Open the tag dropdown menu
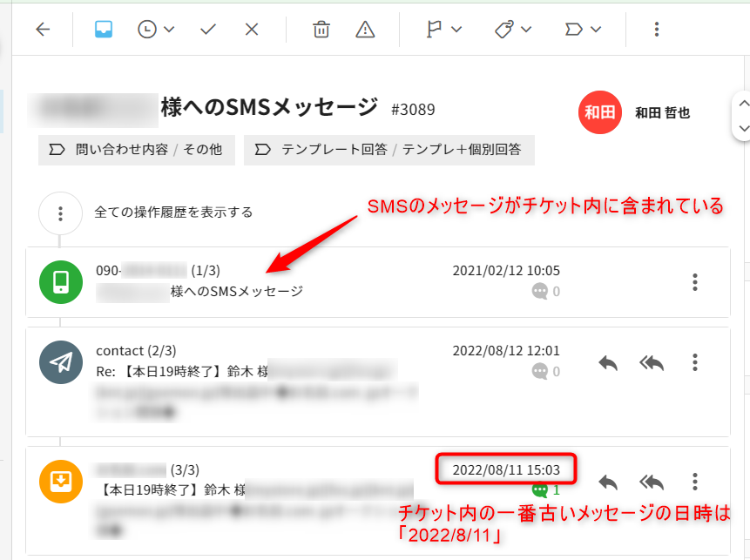The height and width of the screenshot is (560, 750). pyautogui.click(x=512, y=29)
